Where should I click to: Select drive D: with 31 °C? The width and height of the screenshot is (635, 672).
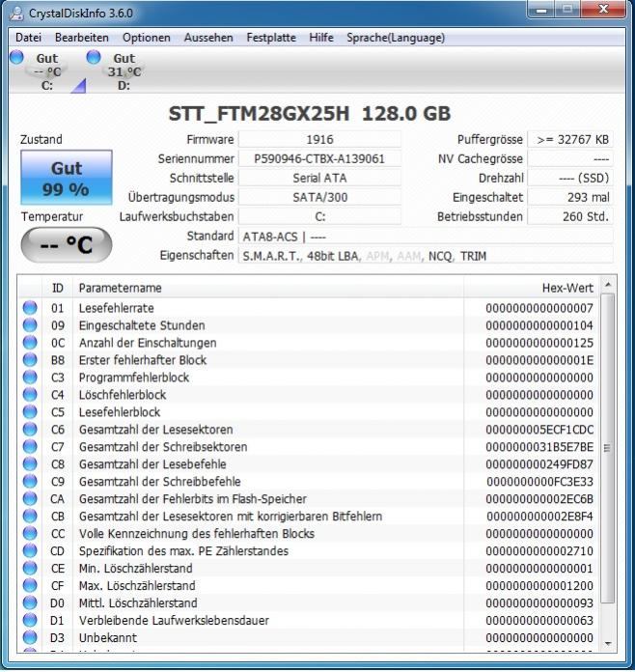(x=124, y=71)
